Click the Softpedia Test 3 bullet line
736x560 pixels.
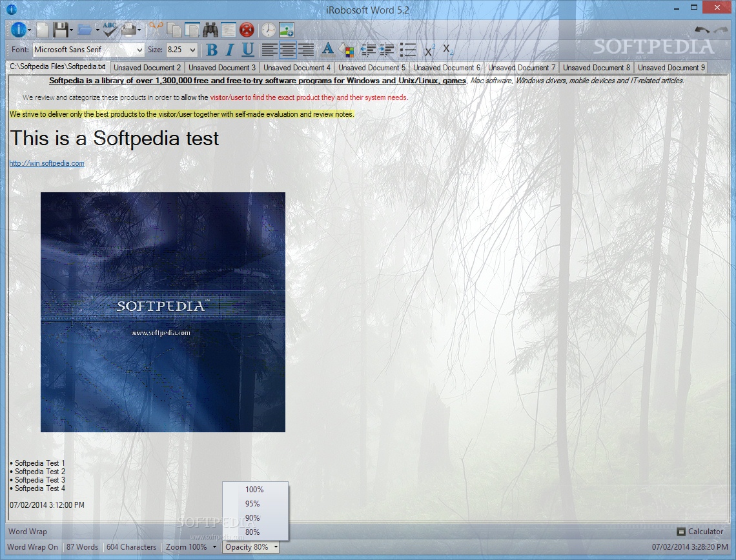[37, 480]
